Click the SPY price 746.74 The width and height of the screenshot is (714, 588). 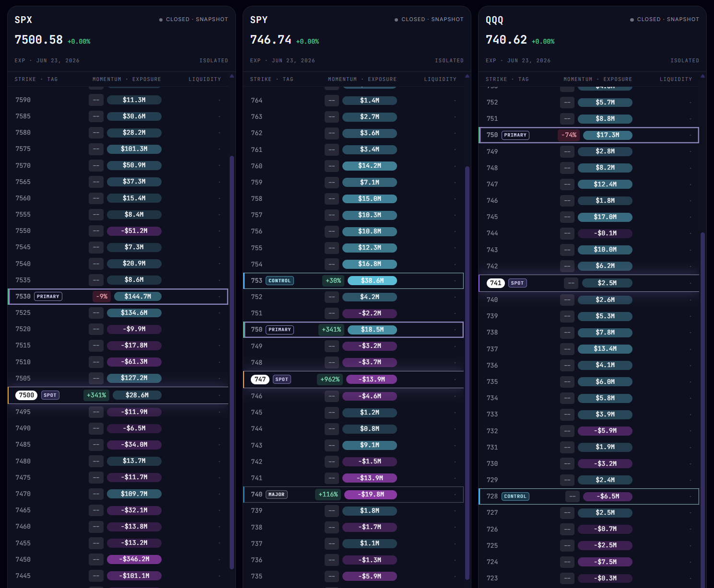pyautogui.click(x=271, y=40)
